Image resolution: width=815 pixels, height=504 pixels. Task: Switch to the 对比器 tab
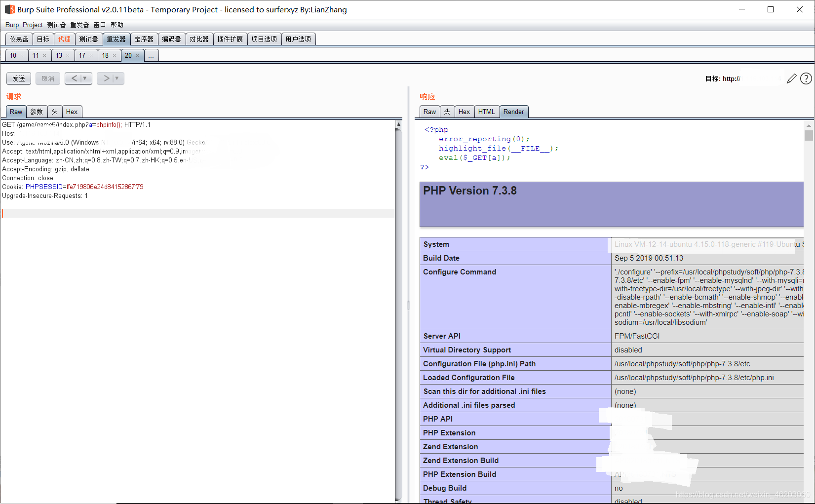[199, 39]
